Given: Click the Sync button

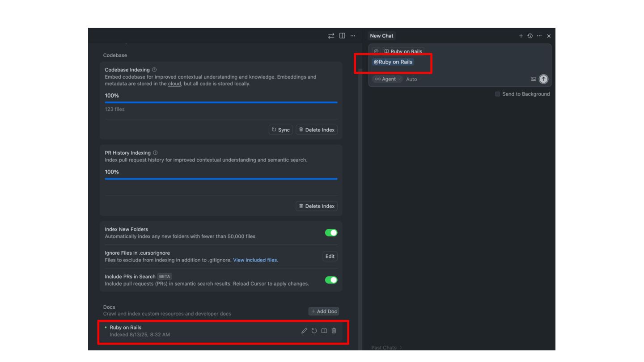Looking at the screenshot, I should 280,130.
